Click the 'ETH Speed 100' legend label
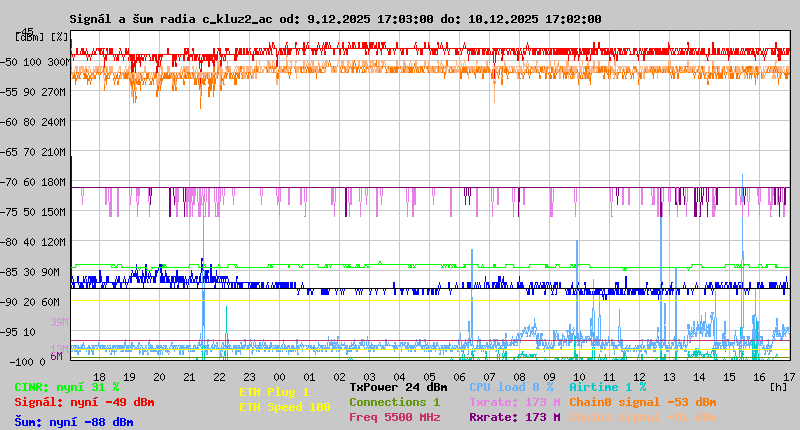 point(285,407)
